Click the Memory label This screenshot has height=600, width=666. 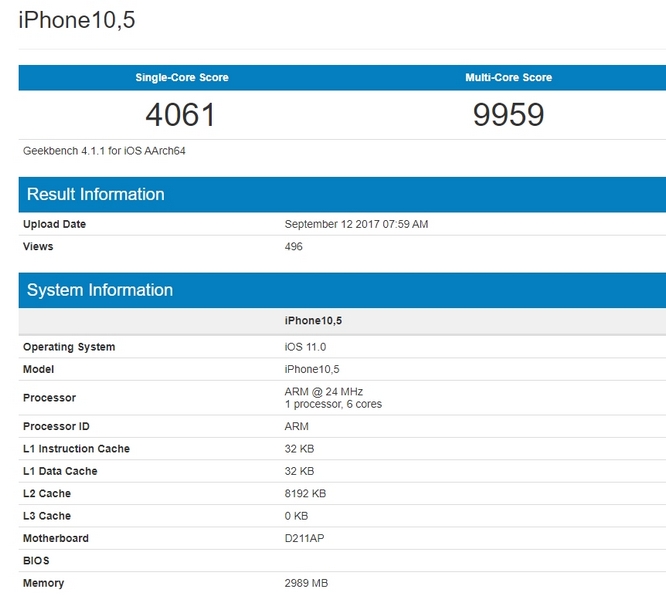tap(43, 583)
